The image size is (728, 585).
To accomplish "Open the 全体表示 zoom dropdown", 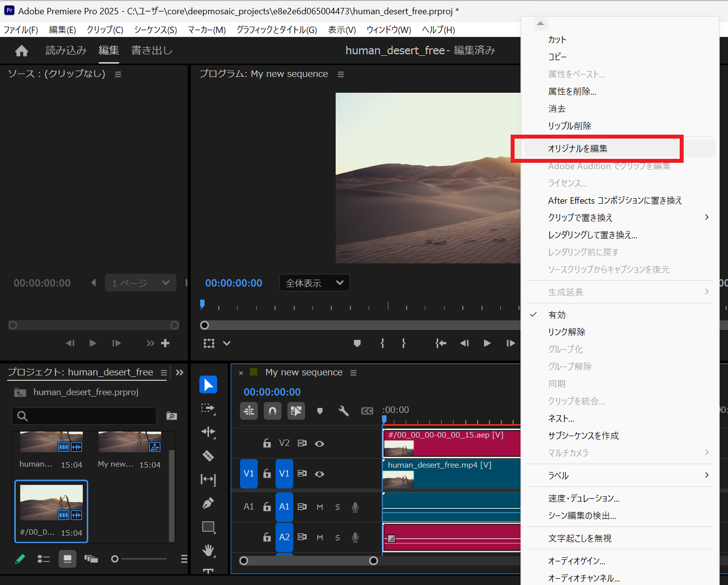I will (314, 283).
